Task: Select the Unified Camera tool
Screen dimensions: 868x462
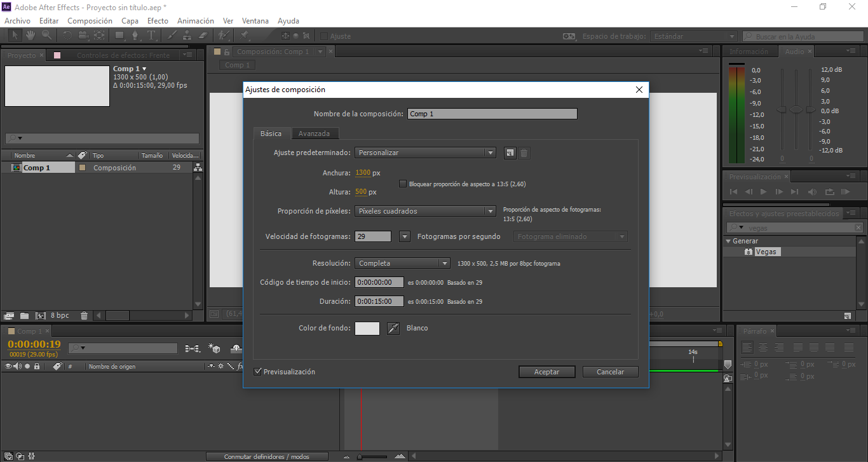Action: [83, 36]
